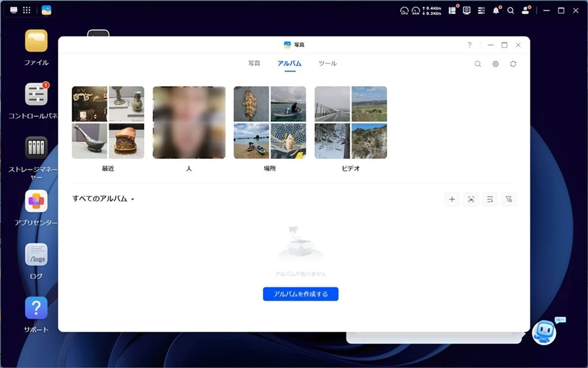Viewport: 588px width, 368px height.
Task: Open the ログ desktop icon
Action: pos(36,255)
